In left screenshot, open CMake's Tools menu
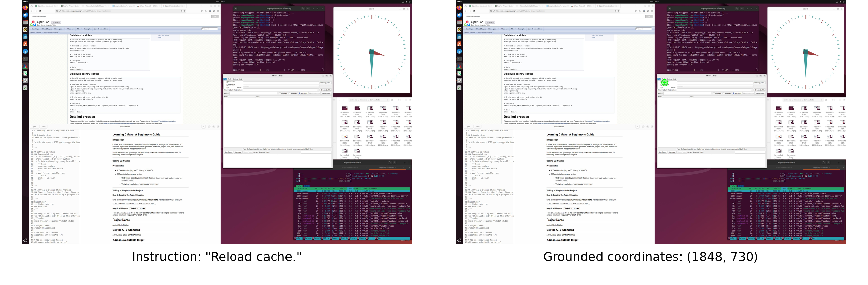868x285 pixels. coord(230,79)
